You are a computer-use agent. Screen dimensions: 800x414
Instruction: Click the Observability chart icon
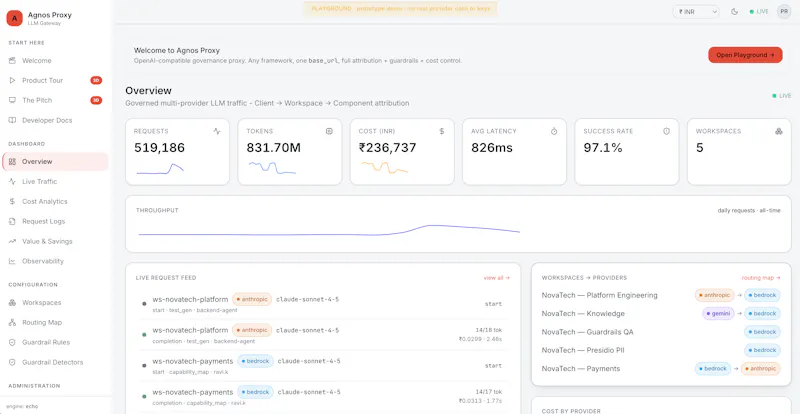[12, 261]
